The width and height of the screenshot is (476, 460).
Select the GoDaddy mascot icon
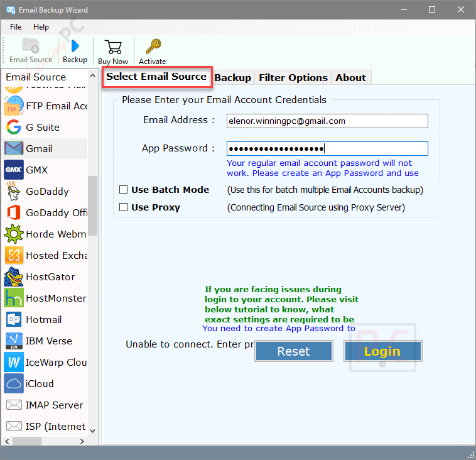click(14, 191)
